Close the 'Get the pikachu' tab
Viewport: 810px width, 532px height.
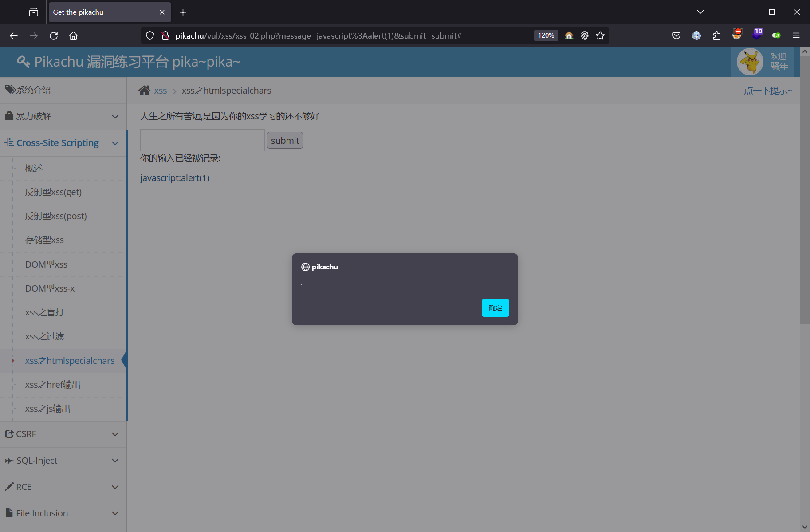[x=162, y=12]
